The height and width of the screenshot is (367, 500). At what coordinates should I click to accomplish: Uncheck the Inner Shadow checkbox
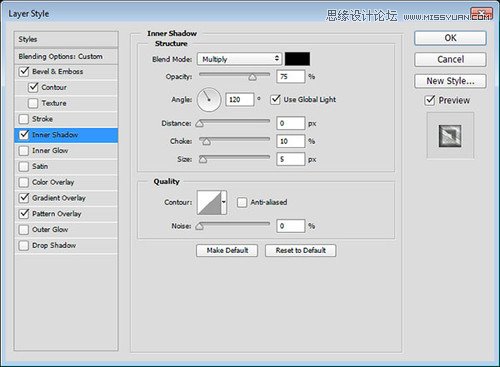click(x=24, y=135)
